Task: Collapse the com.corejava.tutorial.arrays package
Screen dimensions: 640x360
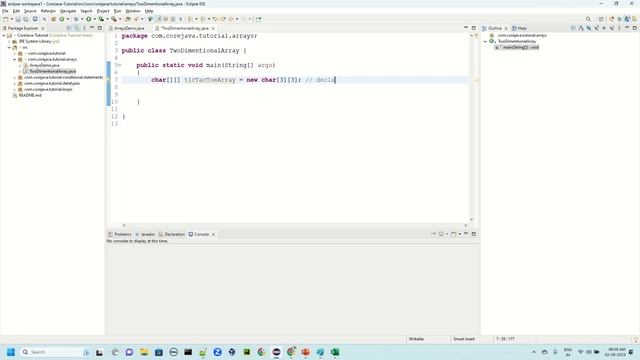Action: pyautogui.click(x=15, y=60)
